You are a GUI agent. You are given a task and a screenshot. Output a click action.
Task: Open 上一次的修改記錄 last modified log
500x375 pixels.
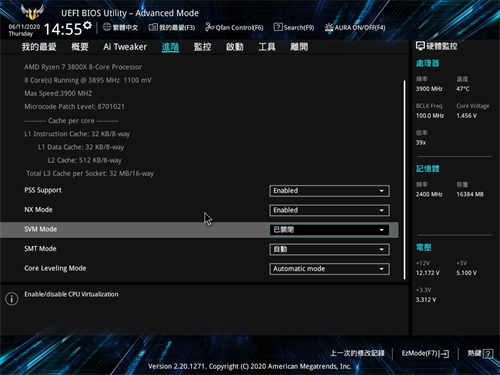pyautogui.click(x=357, y=353)
